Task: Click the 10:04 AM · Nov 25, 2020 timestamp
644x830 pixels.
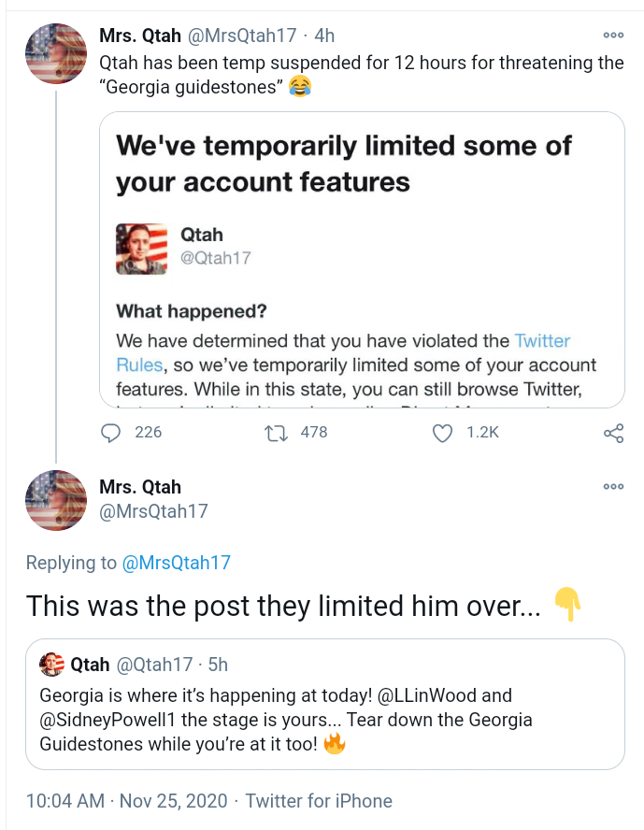Action: pyautogui.click(x=125, y=801)
